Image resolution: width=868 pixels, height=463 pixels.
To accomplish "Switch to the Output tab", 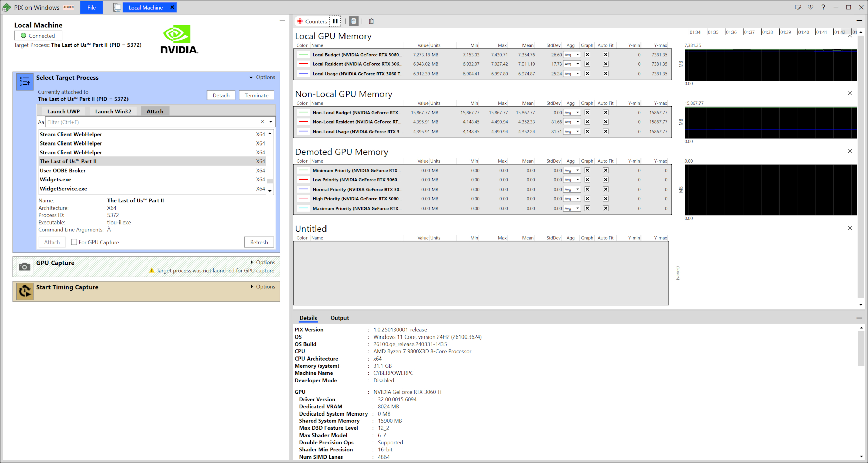I will tap(339, 318).
